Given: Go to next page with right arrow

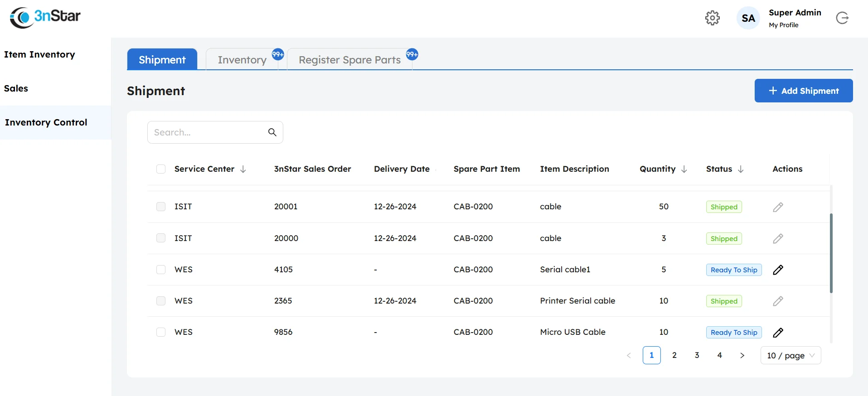Looking at the screenshot, I should (x=742, y=356).
